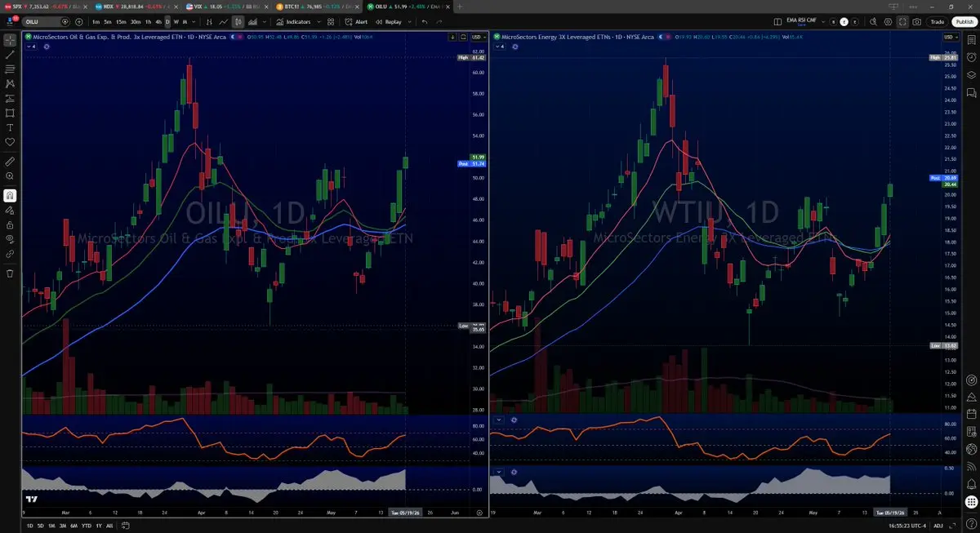The width and height of the screenshot is (980, 533).
Task: Select the W weekly timeframe
Action: click(x=176, y=22)
